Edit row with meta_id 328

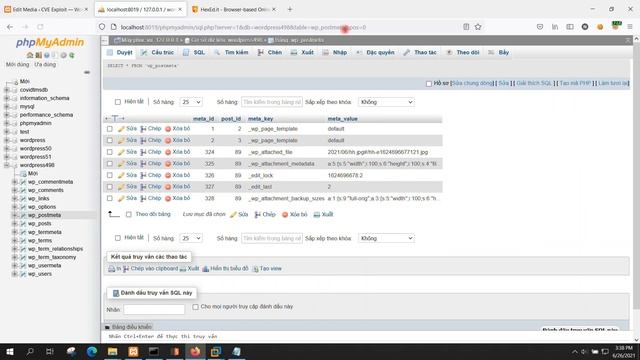click(x=127, y=198)
